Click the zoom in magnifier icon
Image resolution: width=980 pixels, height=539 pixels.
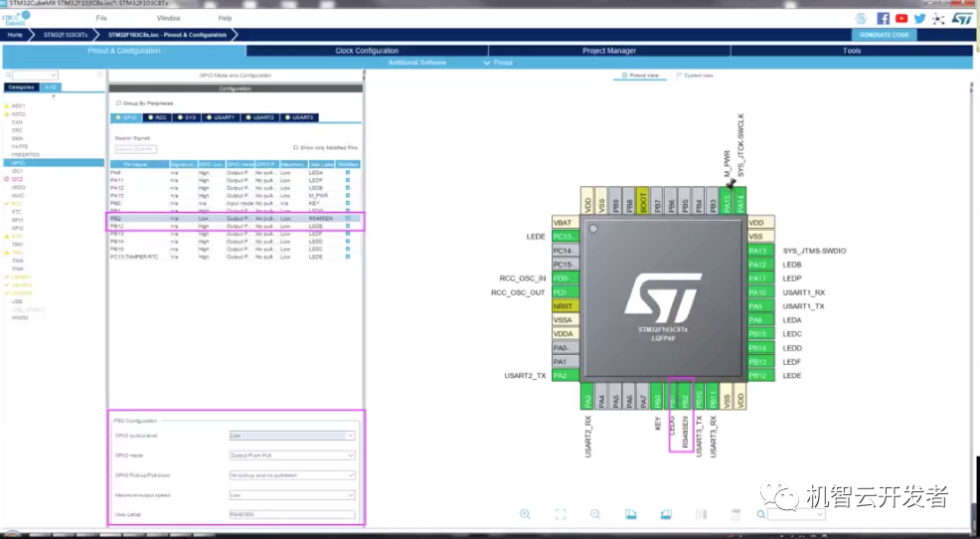[x=525, y=514]
